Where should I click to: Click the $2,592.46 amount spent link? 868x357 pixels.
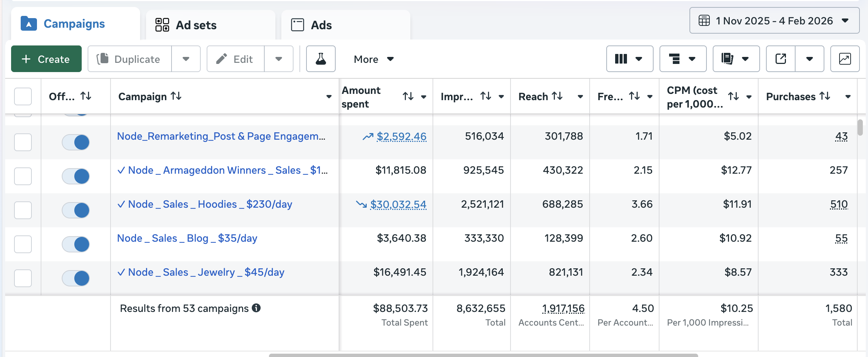[x=401, y=136]
